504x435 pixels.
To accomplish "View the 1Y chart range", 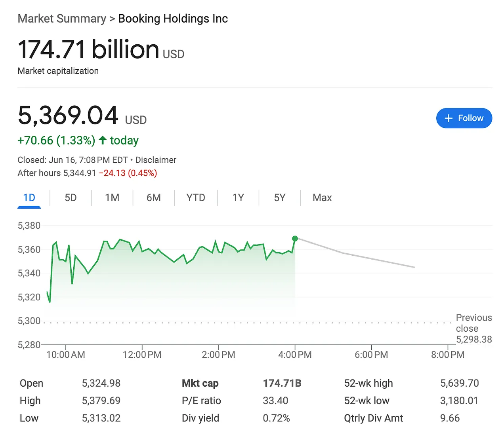I will pyautogui.click(x=238, y=198).
